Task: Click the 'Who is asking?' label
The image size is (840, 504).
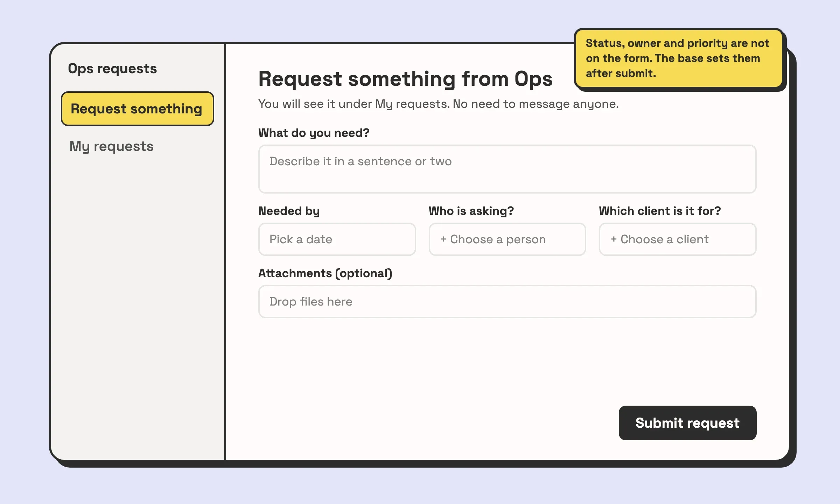Action: pyautogui.click(x=471, y=211)
